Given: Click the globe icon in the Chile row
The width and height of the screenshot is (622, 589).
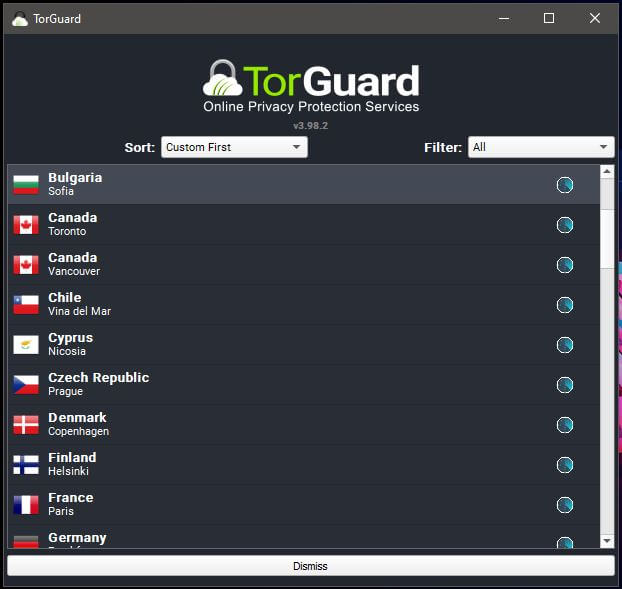Looking at the screenshot, I should point(564,305).
